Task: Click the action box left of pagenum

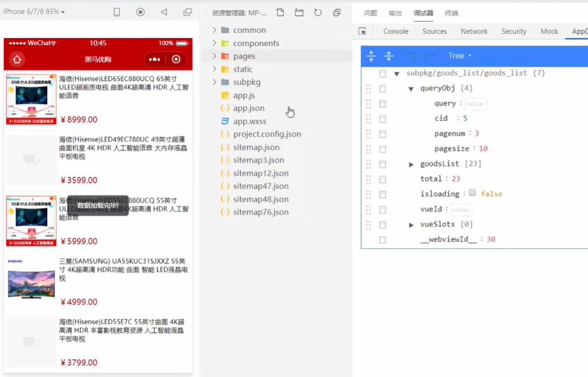Action: 382,134
